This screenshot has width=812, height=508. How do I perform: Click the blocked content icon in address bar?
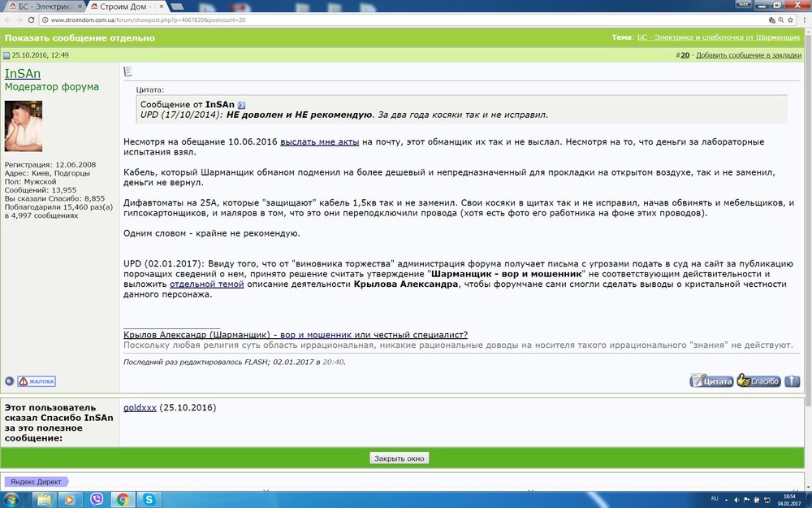tap(771, 20)
